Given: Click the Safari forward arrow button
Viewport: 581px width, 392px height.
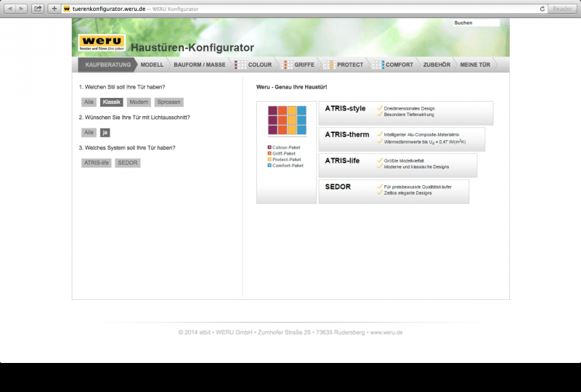Looking at the screenshot, I should [22, 9].
